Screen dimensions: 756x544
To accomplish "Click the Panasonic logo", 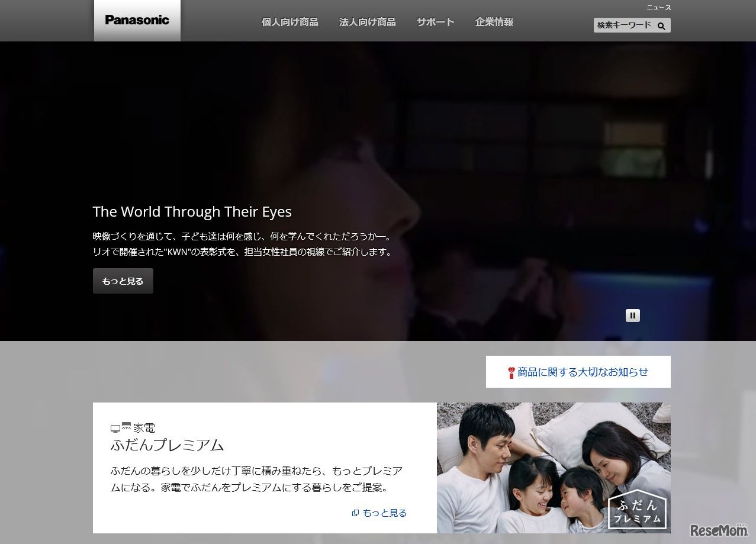I will pyautogui.click(x=137, y=20).
